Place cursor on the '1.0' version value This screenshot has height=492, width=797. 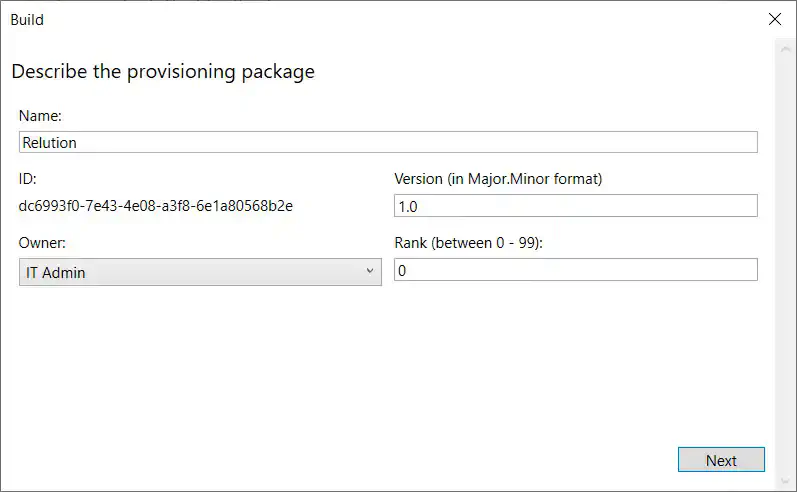coord(408,207)
